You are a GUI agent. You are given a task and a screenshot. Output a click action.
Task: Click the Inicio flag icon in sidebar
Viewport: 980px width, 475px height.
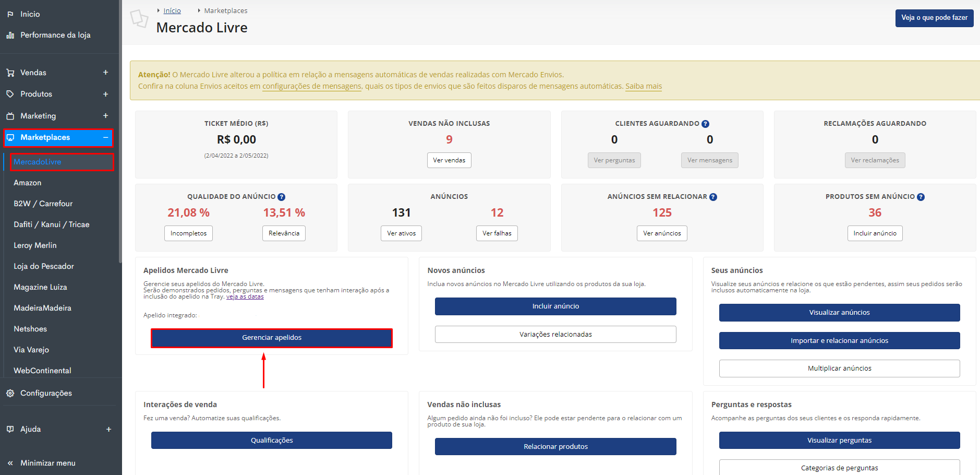(10, 14)
